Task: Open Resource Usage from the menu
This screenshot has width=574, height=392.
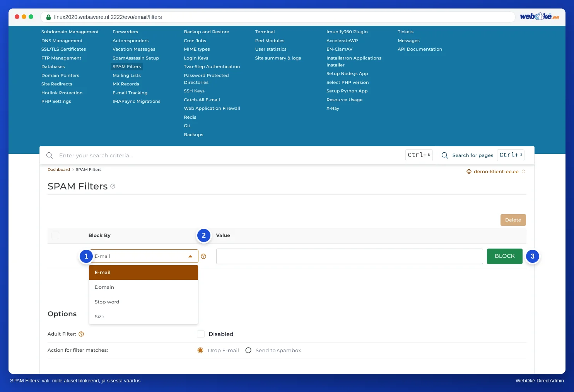Action: pyautogui.click(x=344, y=100)
